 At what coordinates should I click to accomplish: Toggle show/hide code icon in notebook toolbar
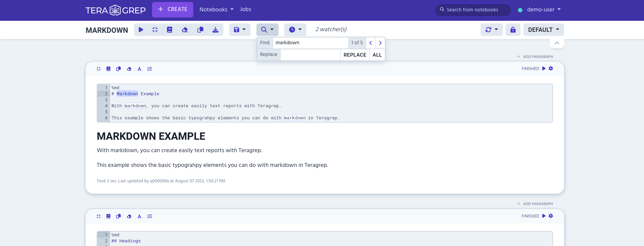coord(155,30)
